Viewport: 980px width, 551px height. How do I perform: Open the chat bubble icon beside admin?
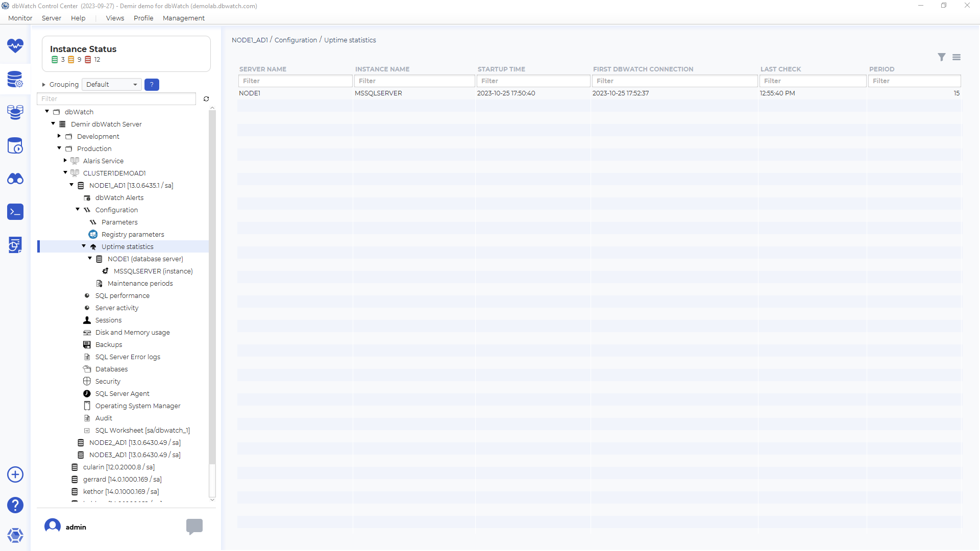click(194, 526)
